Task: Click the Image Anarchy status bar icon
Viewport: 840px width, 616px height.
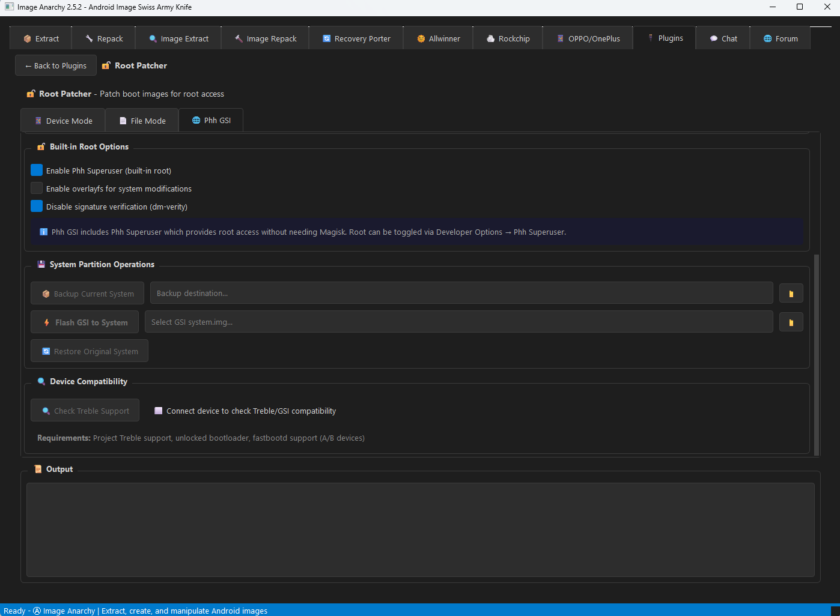Action: (x=37, y=611)
